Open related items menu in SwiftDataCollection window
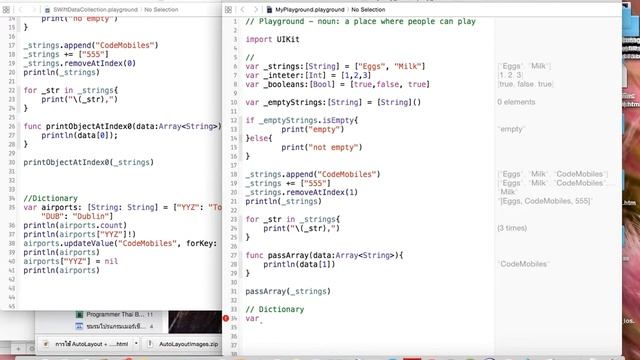The image size is (640, 360). click(x=6, y=9)
